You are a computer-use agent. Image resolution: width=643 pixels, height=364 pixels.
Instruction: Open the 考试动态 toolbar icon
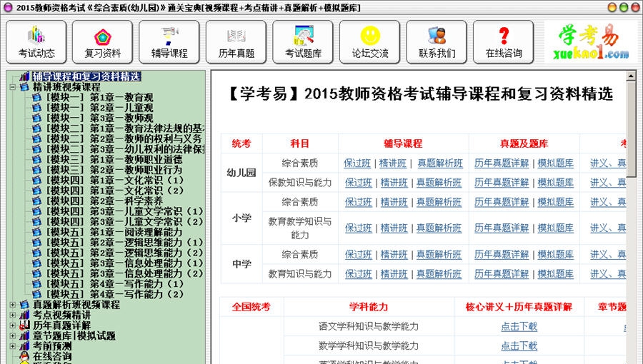[36, 42]
